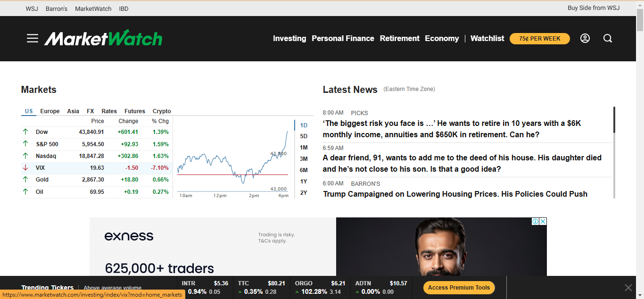644x299 pixels.
Task: Click the up arrow beside Gold
Action: point(25,180)
